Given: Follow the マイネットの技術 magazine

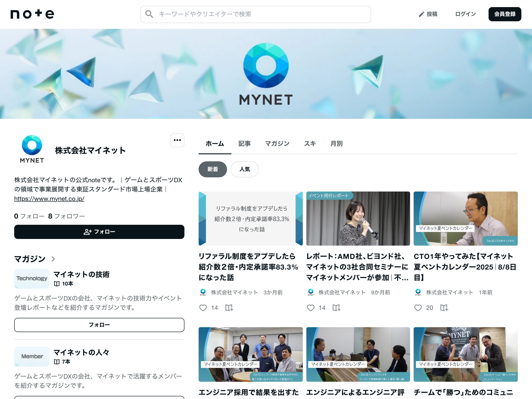Looking at the screenshot, I should click(99, 325).
